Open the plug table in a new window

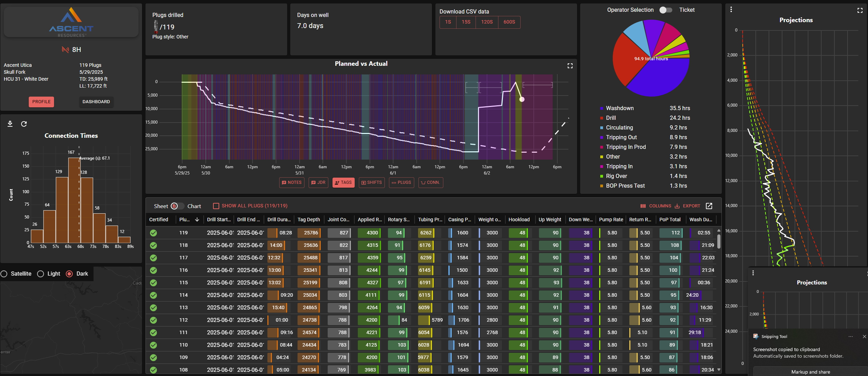point(709,206)
